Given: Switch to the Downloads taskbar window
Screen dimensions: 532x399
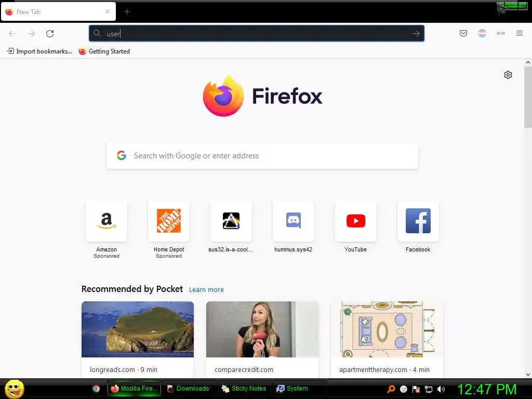Looking at the screenshot, I should [x=189, y=389].
